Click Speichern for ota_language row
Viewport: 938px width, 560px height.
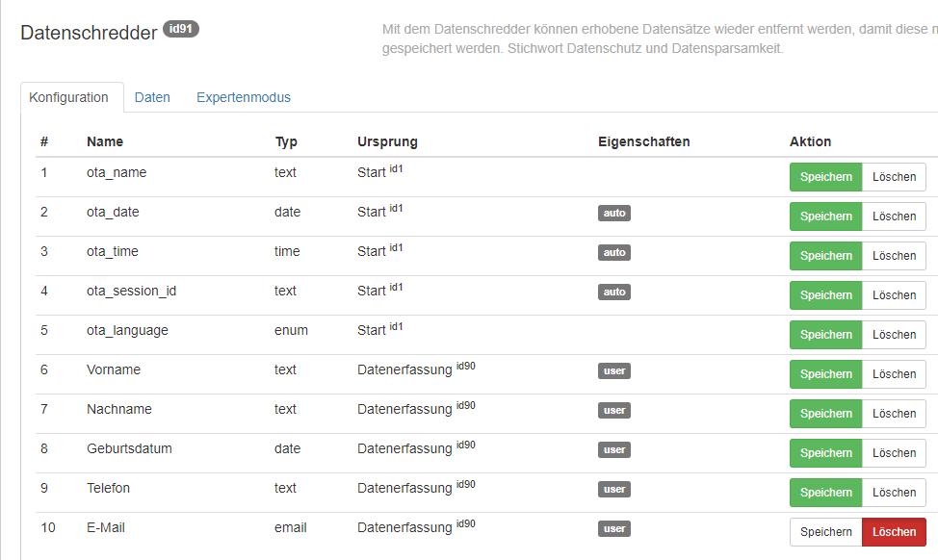point(825,335)
